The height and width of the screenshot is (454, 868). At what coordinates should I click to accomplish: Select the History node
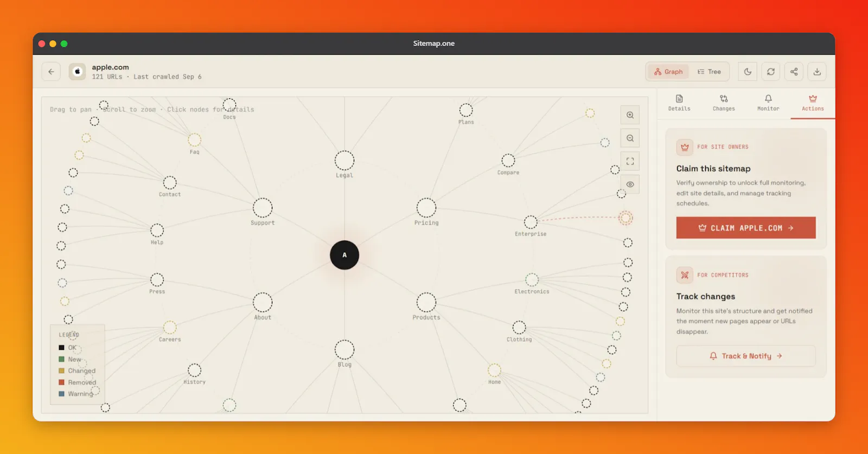point(194,370)
